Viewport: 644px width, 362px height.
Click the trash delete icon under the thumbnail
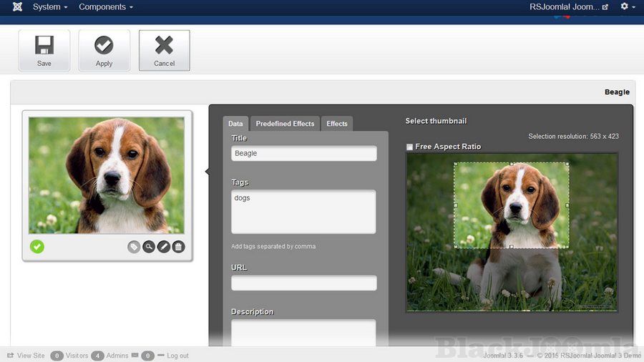179,247
